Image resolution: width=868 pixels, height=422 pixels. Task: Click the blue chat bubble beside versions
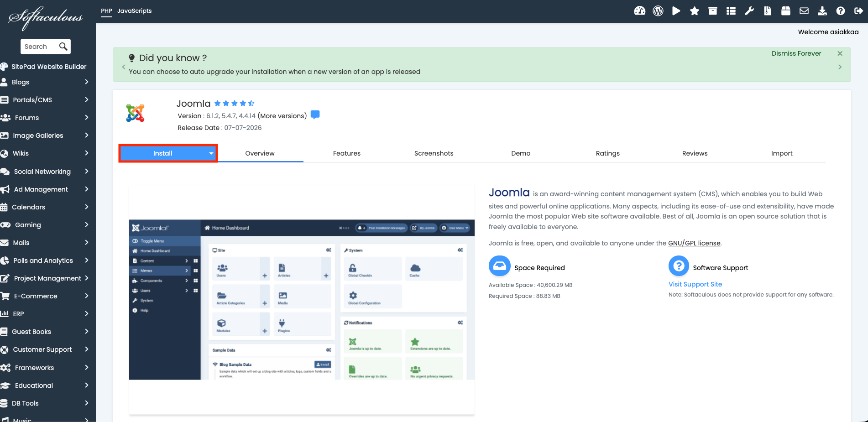click(x=315, y=115)
